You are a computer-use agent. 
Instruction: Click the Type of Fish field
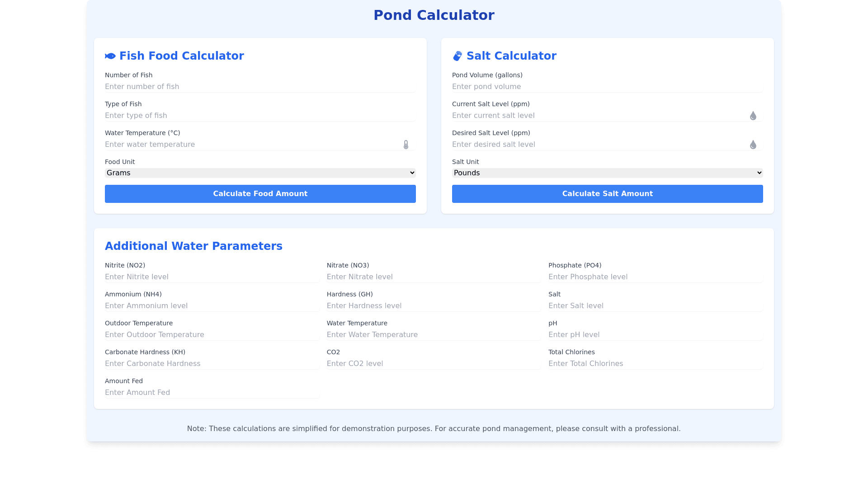click(260, 116)
